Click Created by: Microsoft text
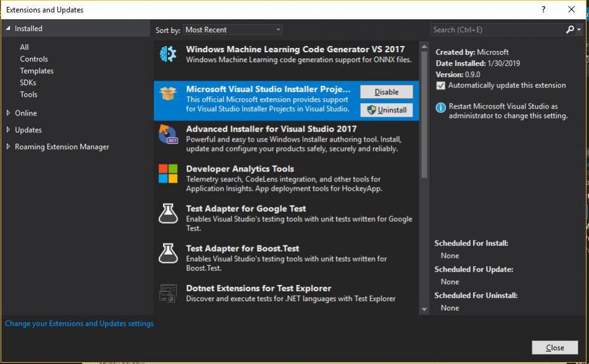The height and width of the screenshot is (364, 589). [472, 52]
